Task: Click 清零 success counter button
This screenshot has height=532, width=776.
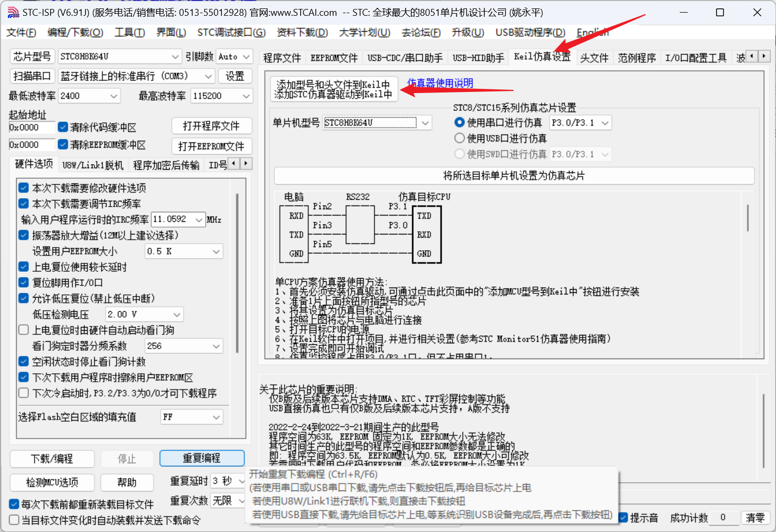Action: pyautogui.click(x=756, y=518)
